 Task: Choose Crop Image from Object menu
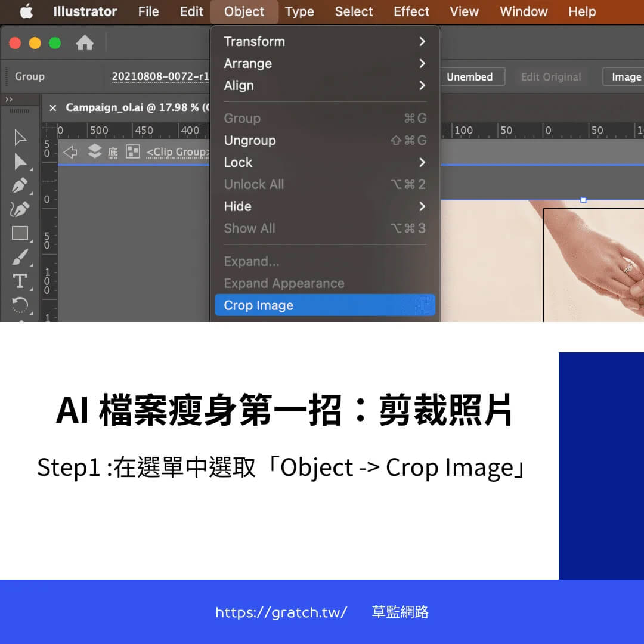pyautogui.click(x=325, y=305)
